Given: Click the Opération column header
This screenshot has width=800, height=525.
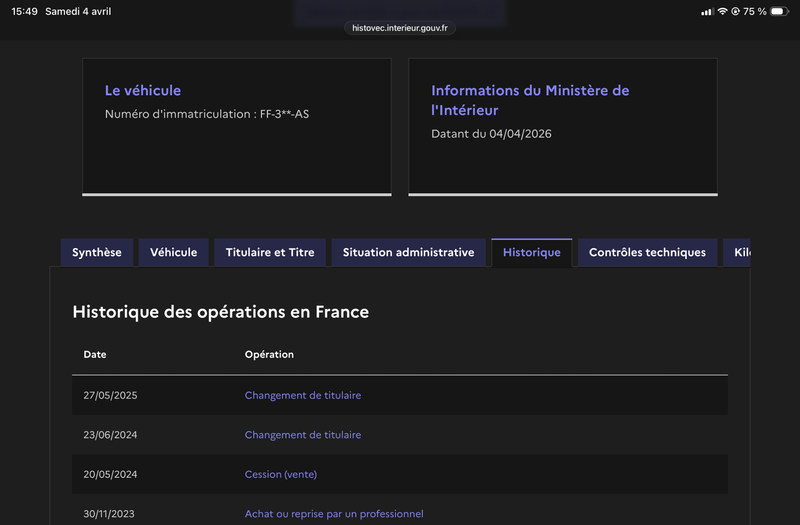Looking at the screenshot, I should pos(269,355).
